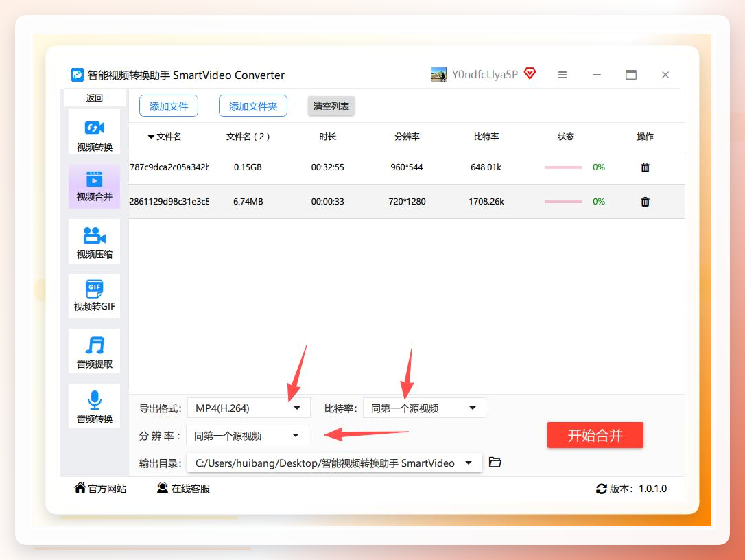The height and width of the screenshot is (560, 745).
Task: Click the 0.15GB size cell
Action: pos(248,167)
